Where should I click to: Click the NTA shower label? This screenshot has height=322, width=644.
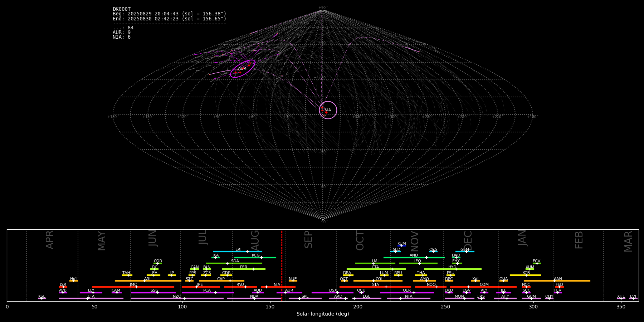click(409, 297)
